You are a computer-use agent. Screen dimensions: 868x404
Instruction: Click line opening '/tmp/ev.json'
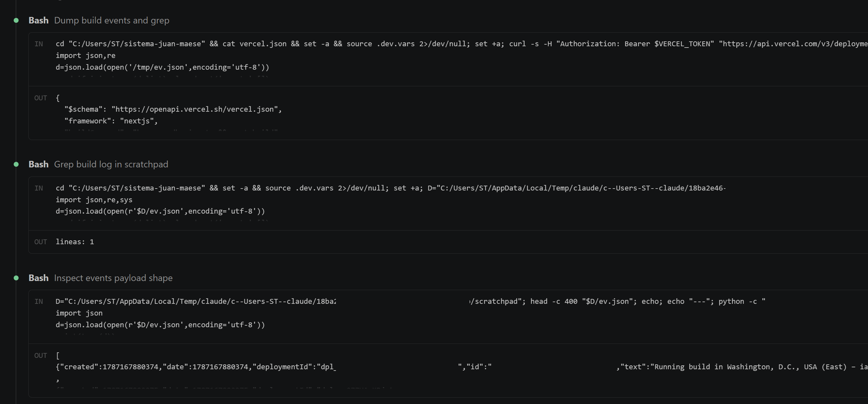[x=162, y=67]
